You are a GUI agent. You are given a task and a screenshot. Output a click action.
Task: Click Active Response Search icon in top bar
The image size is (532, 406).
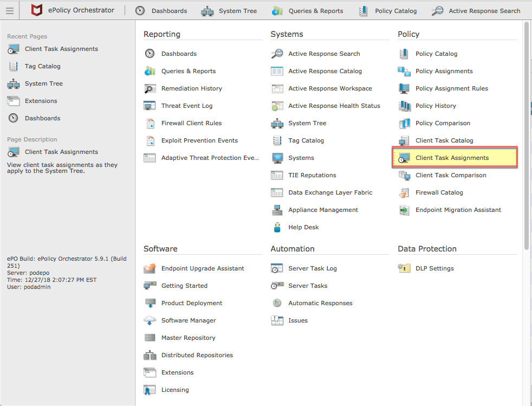pos(437,11)
